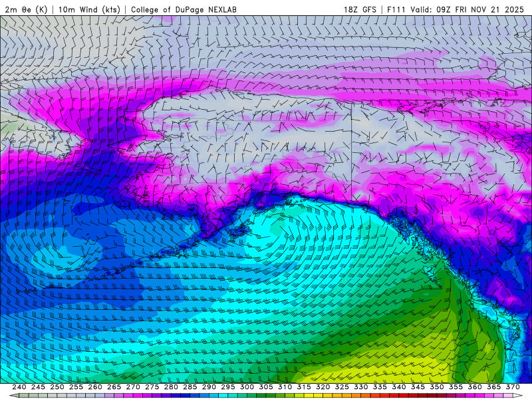Click the 255 color scale label
532x399 pixels.
click(x=76, y=387)
